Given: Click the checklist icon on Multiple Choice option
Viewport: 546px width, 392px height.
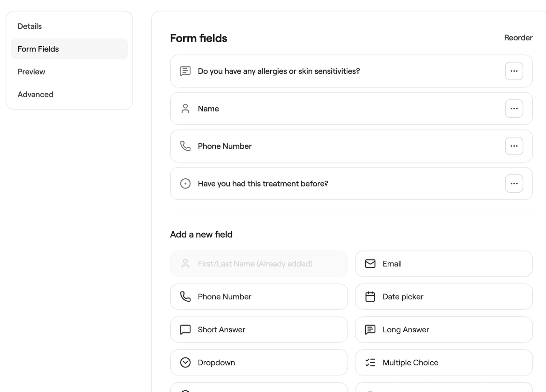Looking at the screenshot, I should (x=370, y=362).
